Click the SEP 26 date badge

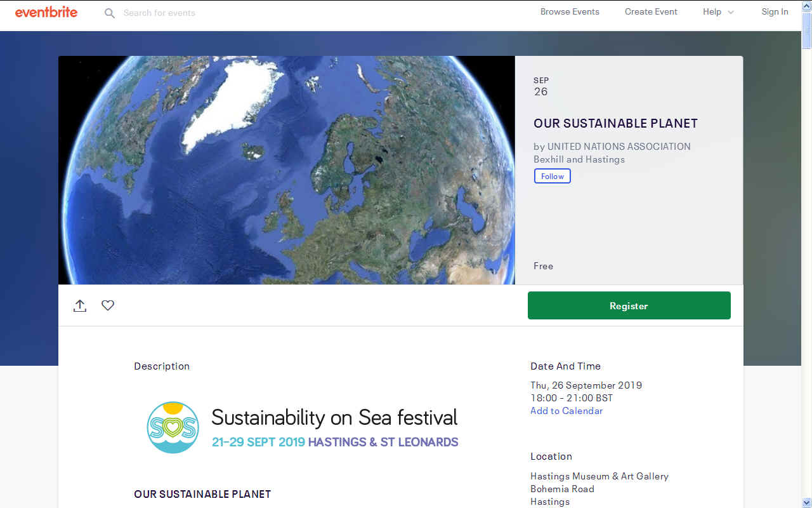tap(541, 86)
